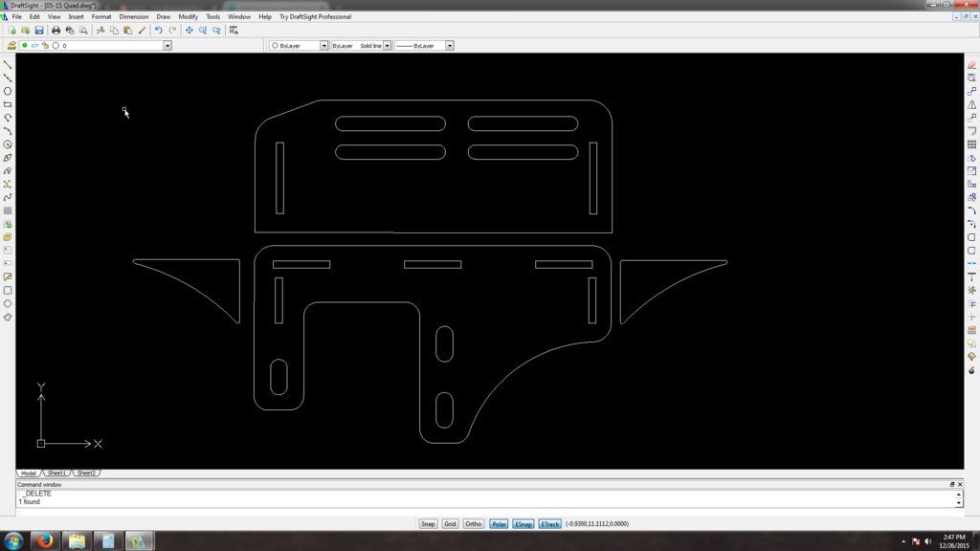Open Try DraftSight Professional menu

(x=315, y=17)
